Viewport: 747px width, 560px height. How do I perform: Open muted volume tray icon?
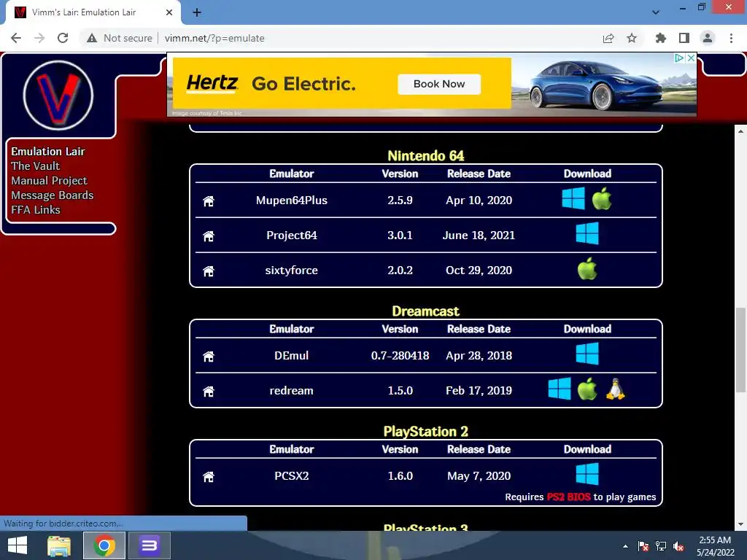click(678, 546)
